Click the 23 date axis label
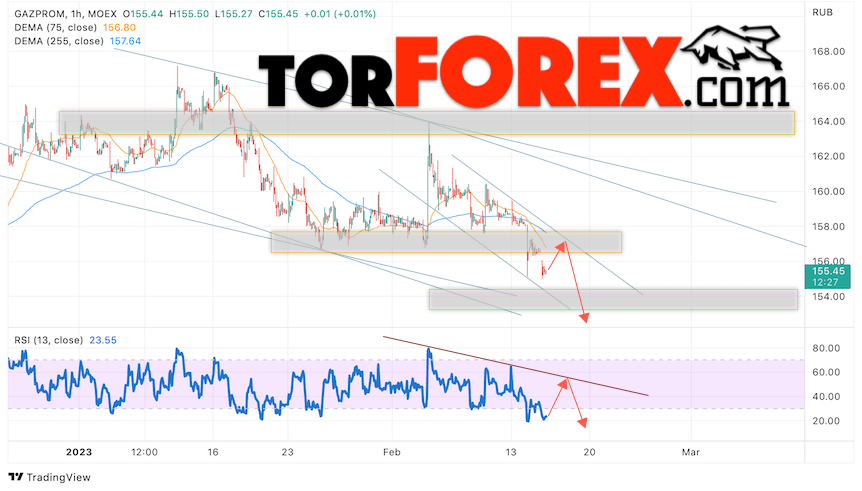 (x=288, y=453)
